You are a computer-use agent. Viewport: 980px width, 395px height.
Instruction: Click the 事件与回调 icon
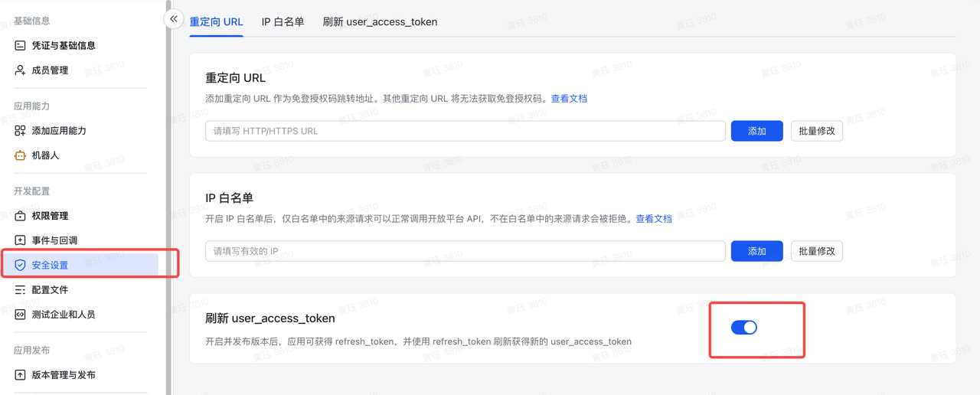coord(21,240)
